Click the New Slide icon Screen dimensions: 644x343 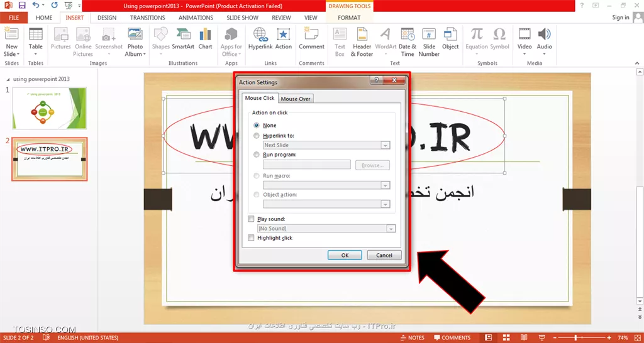pos(11,35)
